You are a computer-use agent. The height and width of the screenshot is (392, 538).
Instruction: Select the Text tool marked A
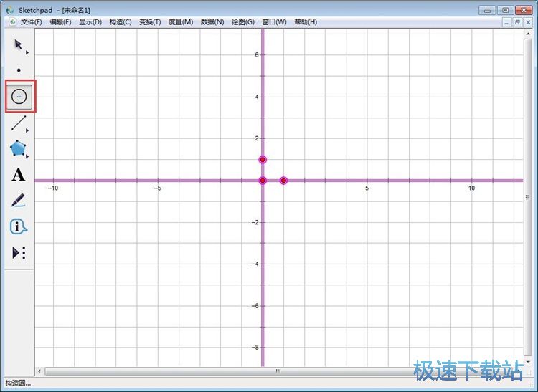tap(19, 174)
